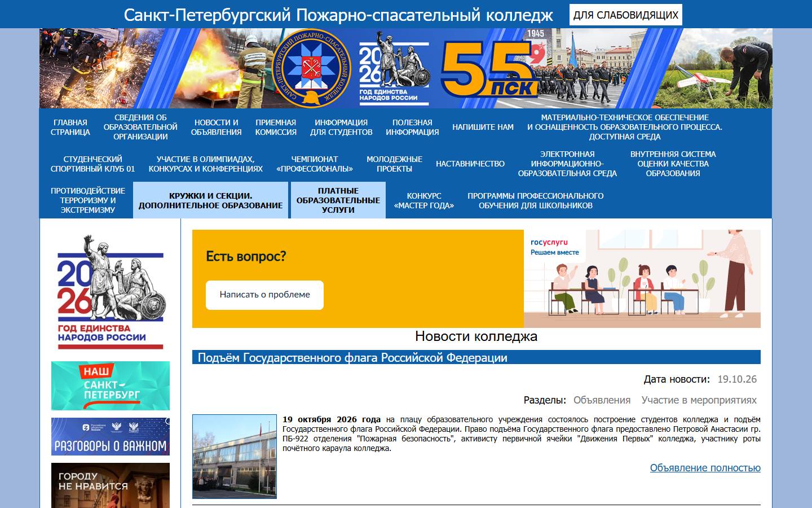Viewport: 812px width, 508px height.
Task: Open МОЛОДЕЖНЫЕ ПРОЕКТЫ page
Action: [x=394, y=164]
